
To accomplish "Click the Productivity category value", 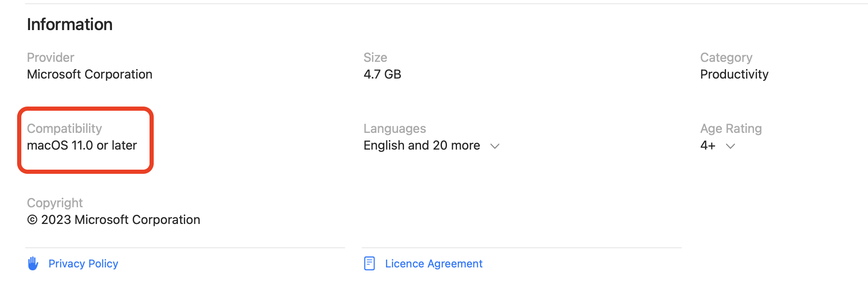I will tap(734, 74).
